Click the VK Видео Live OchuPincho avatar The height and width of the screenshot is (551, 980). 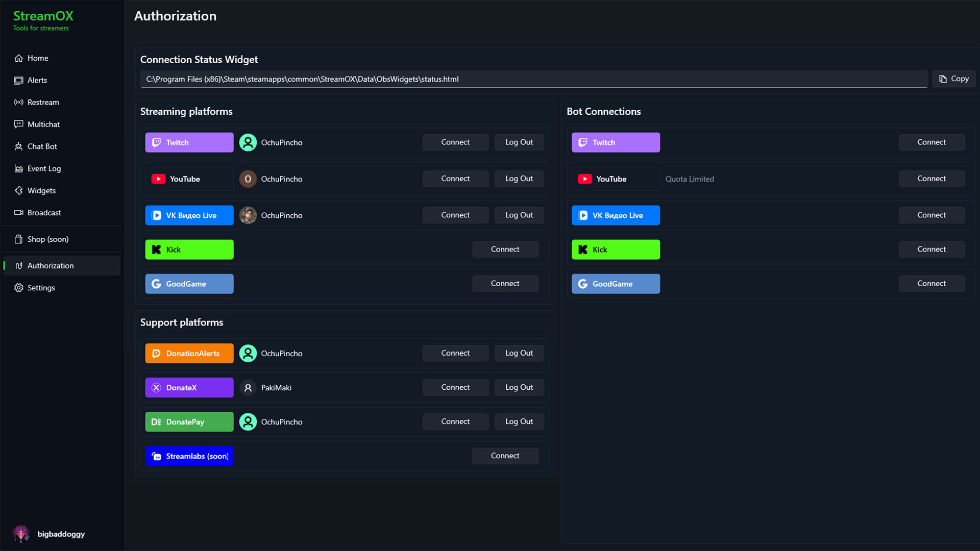[248, 215]
